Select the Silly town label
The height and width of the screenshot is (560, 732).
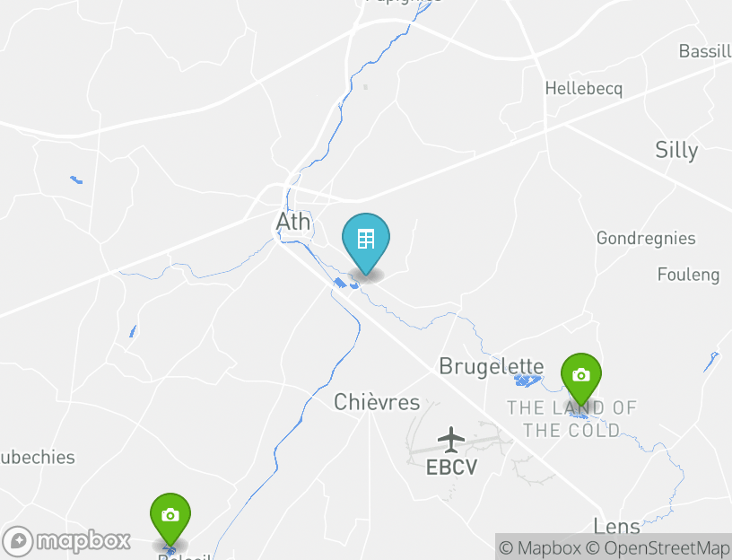tap(676, 151)
